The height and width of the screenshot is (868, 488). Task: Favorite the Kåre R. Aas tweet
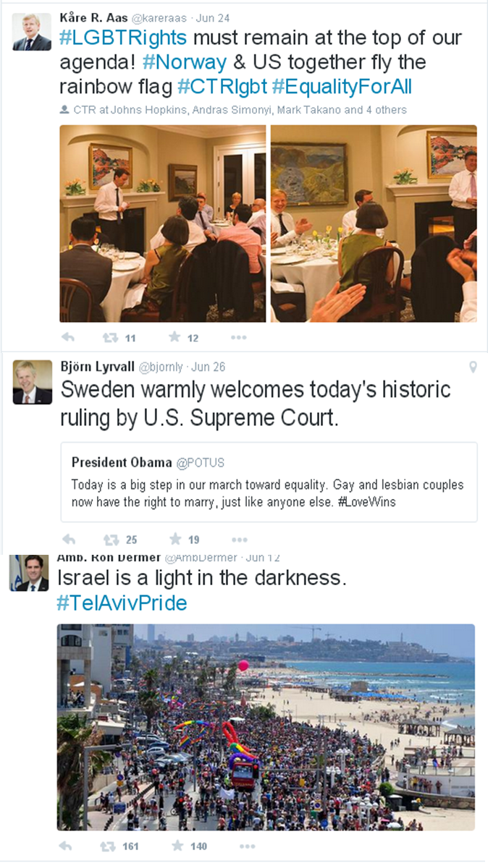point(174,337)
